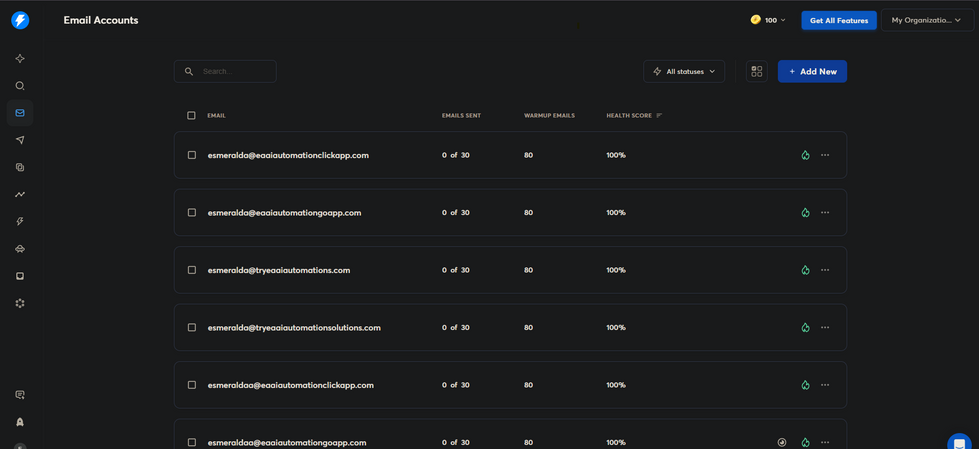Click the Instantly lightning logo
This screenshot has height=449, width=979.
pyautogui.click(x=20, y=20)
